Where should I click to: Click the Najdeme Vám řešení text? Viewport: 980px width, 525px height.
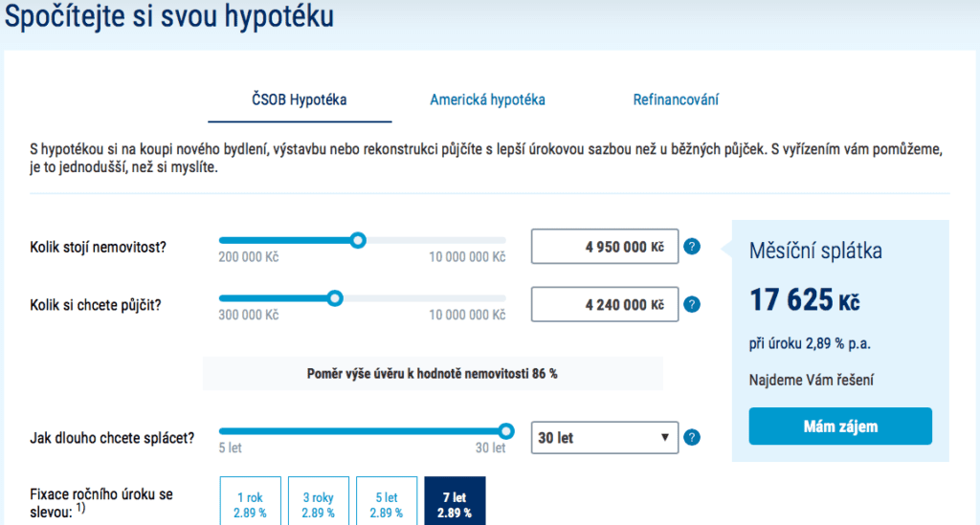pos(812,381)
